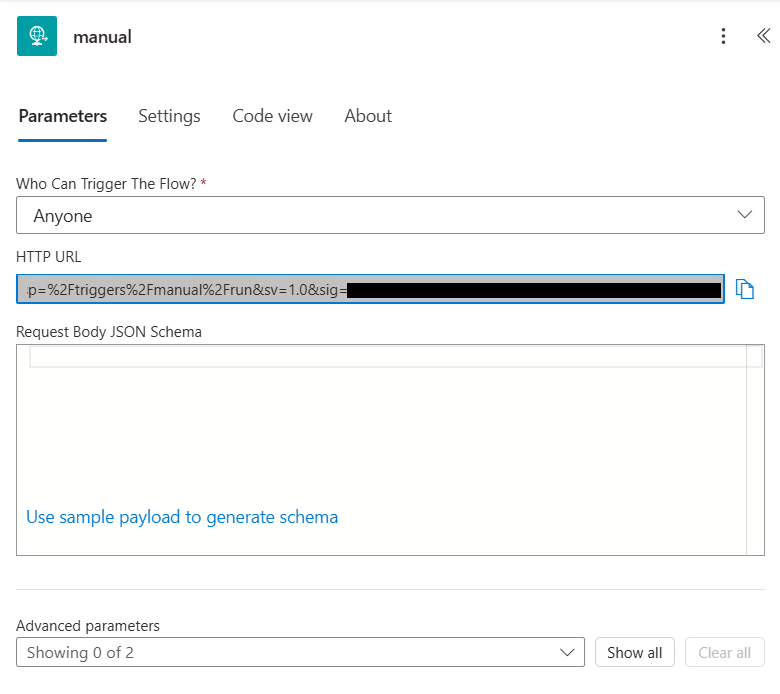Open the three-dot more options menu
Screen dimensions: 780x694
[x=724, y=37]
